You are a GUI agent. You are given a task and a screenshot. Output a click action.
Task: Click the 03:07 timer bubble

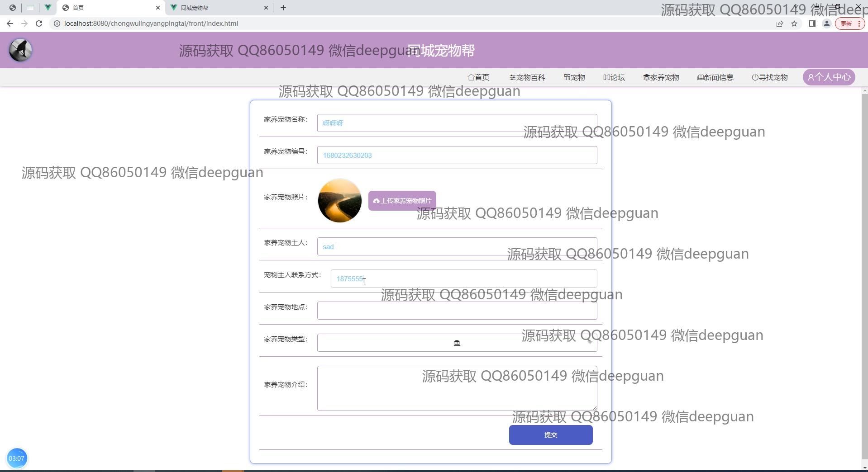17,458
